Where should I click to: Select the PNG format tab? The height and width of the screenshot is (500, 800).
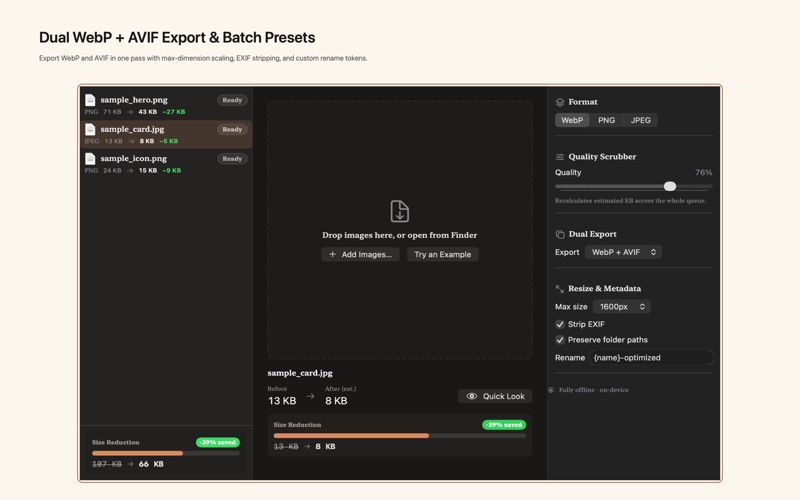click(606, 120)
